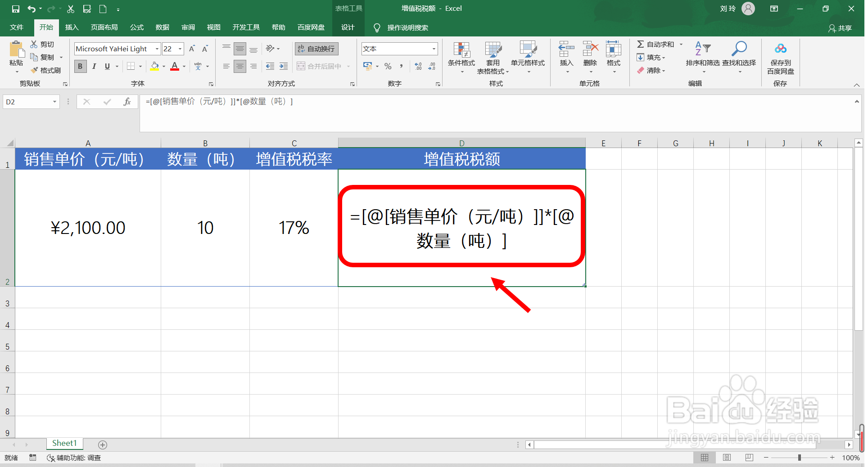Open the font name dropdown
Viewport: 868px width, 467px height.
click(x=157, y=49)
